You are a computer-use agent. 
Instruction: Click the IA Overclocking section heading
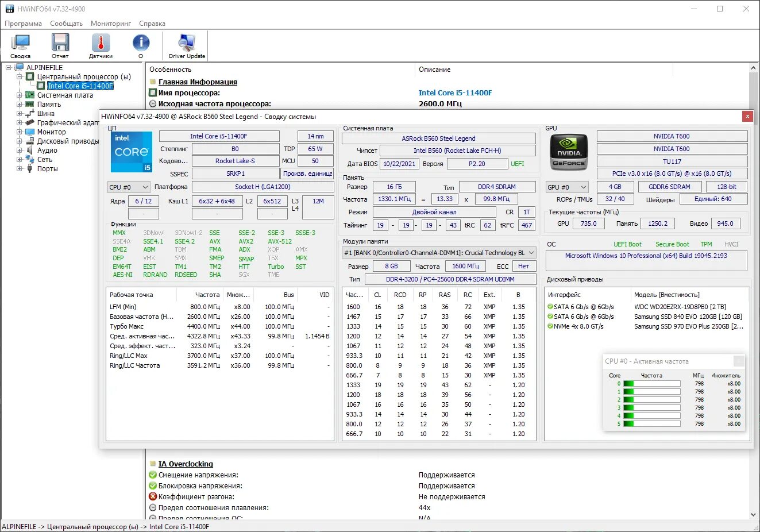[186, 464]
